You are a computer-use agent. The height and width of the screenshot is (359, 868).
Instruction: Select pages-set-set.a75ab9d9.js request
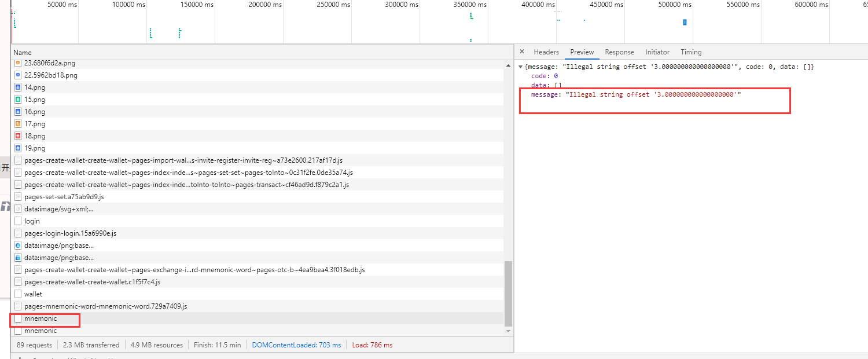click(257, 197)
